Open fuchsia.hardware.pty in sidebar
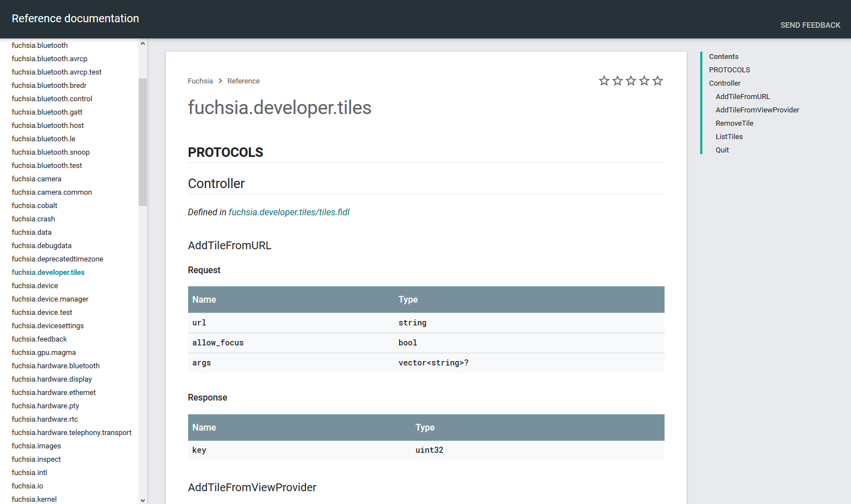851x504 pixels. point(45,406)
